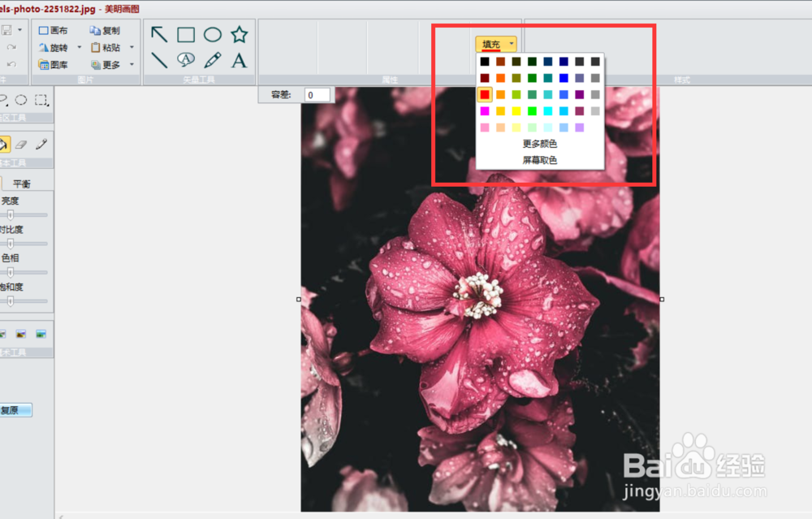The image size is (812, 519).
Task: Select the arrow vector tool
Action: [x=159, y=35]
